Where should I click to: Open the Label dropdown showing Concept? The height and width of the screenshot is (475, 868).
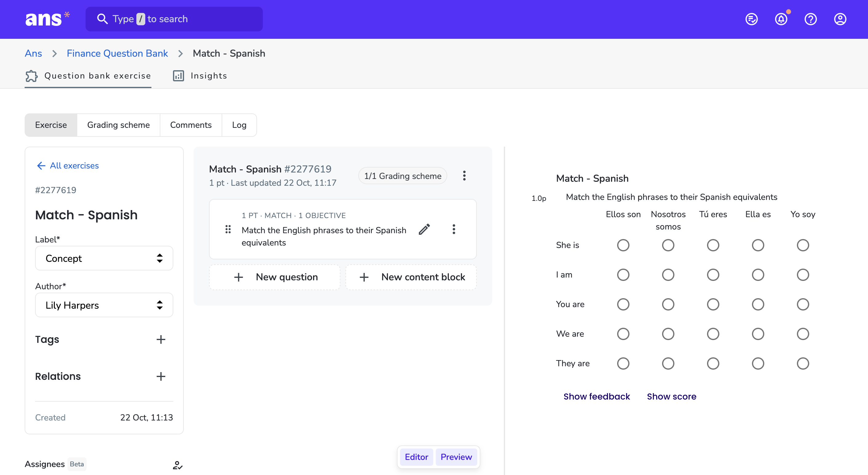(104, 258)
